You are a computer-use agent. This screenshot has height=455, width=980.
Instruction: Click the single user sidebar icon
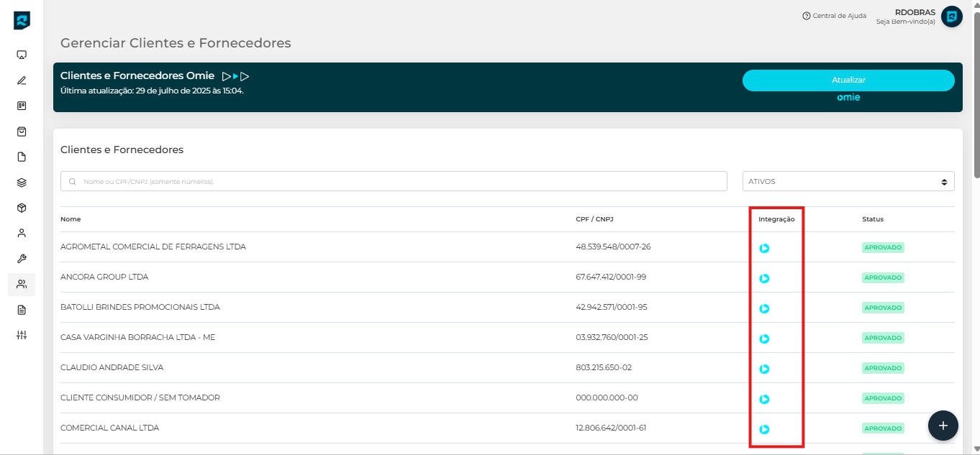pyautogui.click(x=22, y=233)
